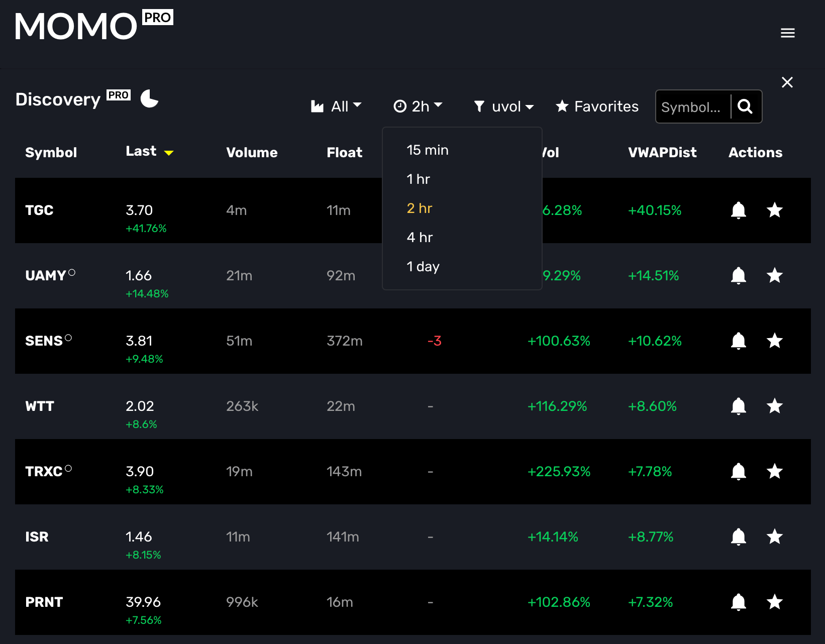Set alert bell for SENS
825x644 pixels.
[x=739, y=341]
